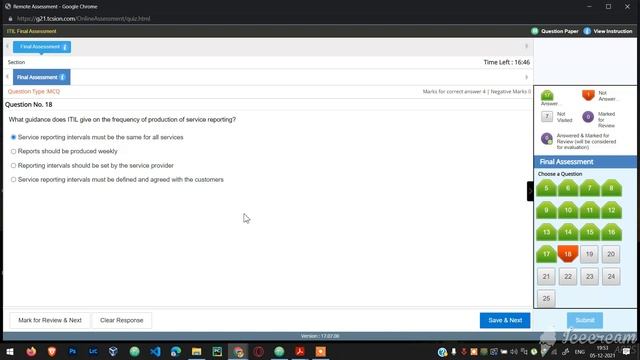Image resolution: width=640 pixels, height=360 pixels.
Task: Go to question 9 in palette
Action: point(546,210)
